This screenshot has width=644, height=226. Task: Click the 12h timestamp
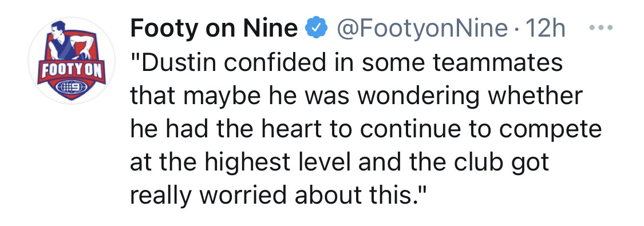tap(540, 29)
